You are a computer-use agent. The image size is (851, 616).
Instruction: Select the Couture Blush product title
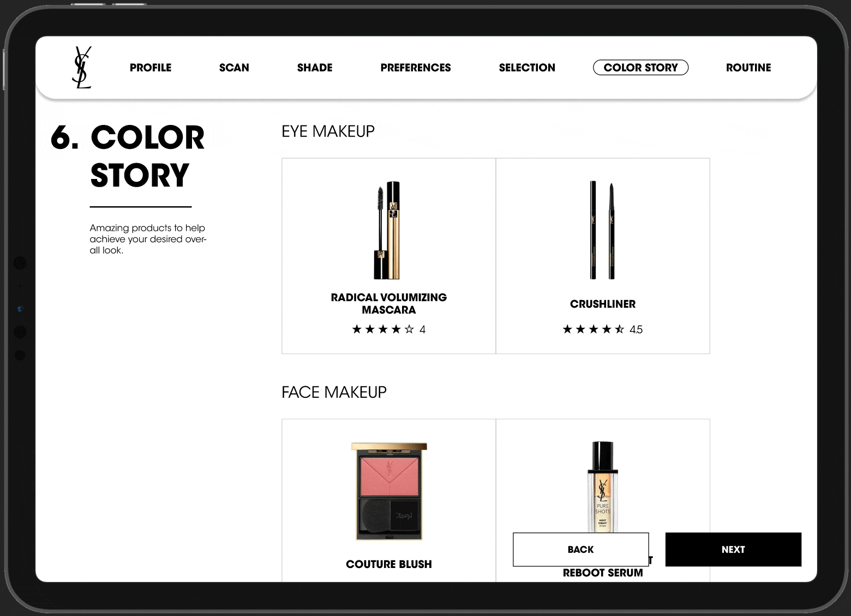[389, 564]
